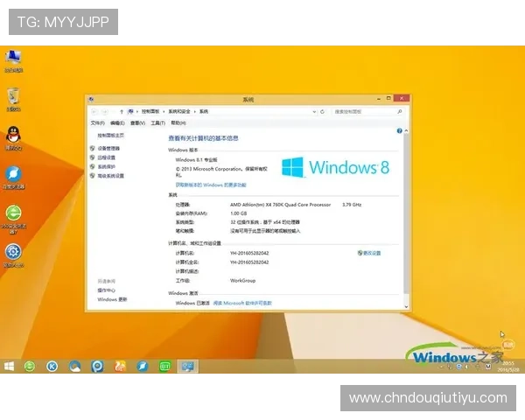This screenshot has width=525, height=420.
Task: Open the QQ penguin desktop icon
Action: (x=13, y=134)
